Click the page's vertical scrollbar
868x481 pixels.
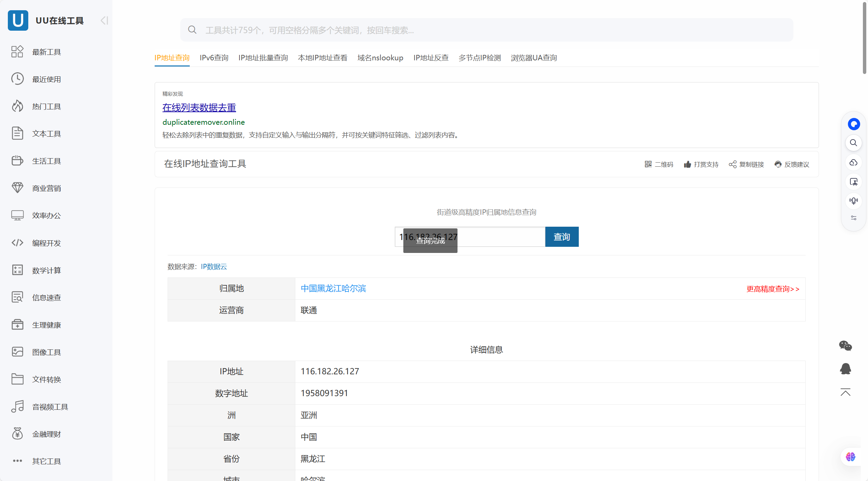pos(864,37)
